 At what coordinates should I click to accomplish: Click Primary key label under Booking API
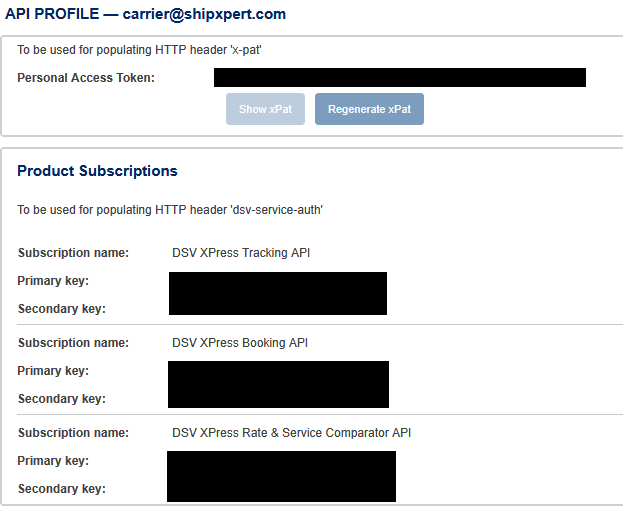pyautogui.click(x=53, y=371)
